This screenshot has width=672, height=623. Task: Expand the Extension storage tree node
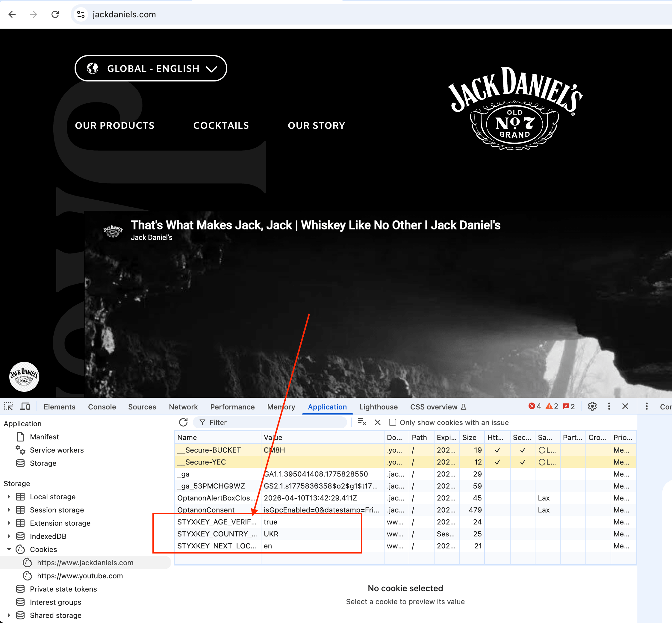click(9, 523)
